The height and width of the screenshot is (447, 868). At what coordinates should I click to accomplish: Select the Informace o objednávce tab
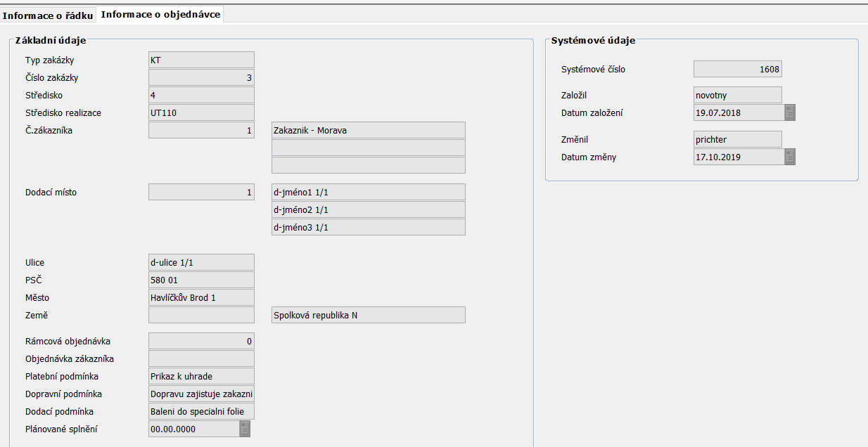(x=160, y=15)
